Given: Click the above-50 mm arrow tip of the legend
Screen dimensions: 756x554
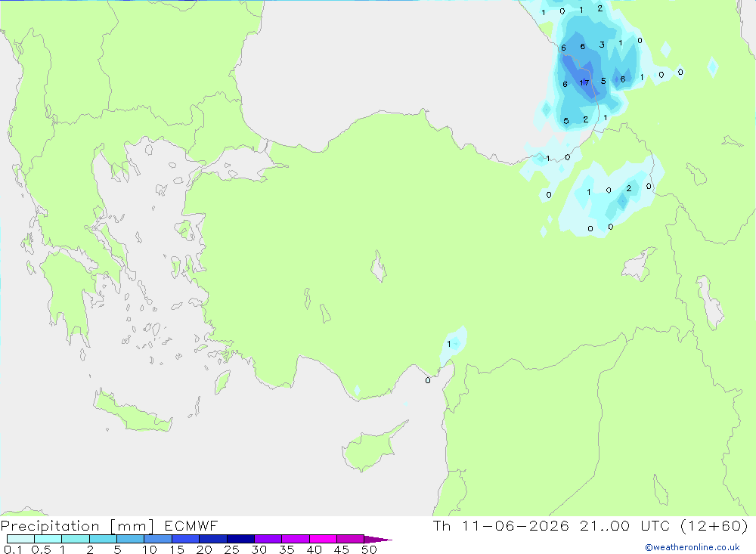Looking at the screenshot, I should click(x=378, y=540).
